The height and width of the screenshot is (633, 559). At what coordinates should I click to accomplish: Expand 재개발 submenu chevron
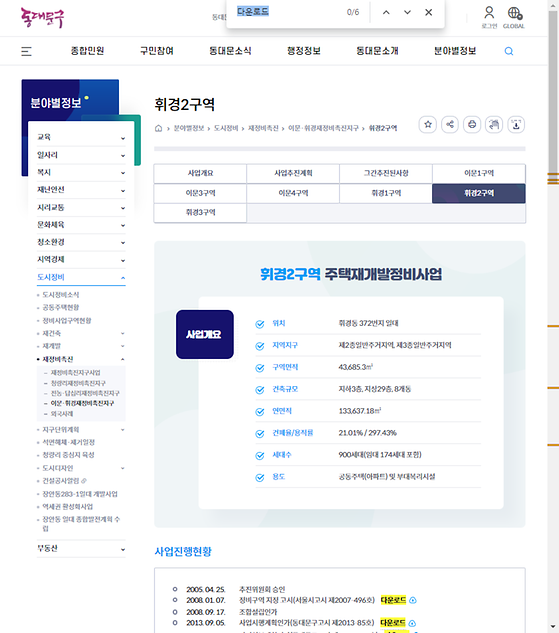pyautogui.click(x=123, y=346)
